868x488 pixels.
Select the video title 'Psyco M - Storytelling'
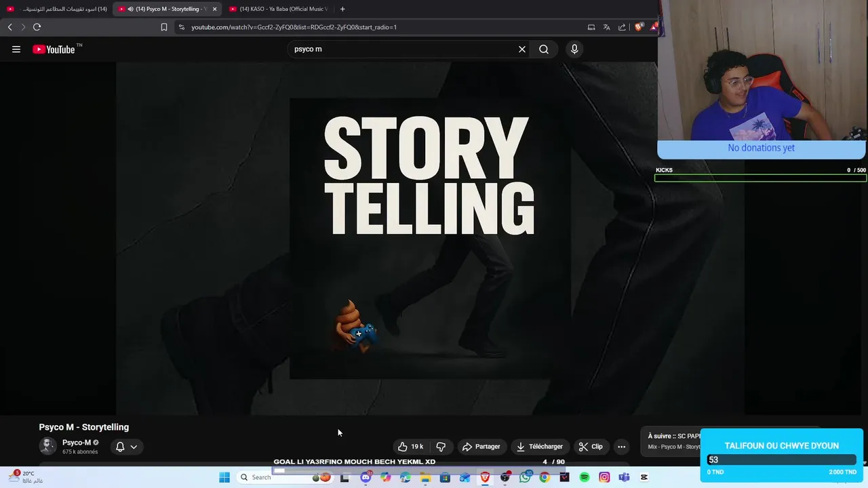[x=84, y=427]
